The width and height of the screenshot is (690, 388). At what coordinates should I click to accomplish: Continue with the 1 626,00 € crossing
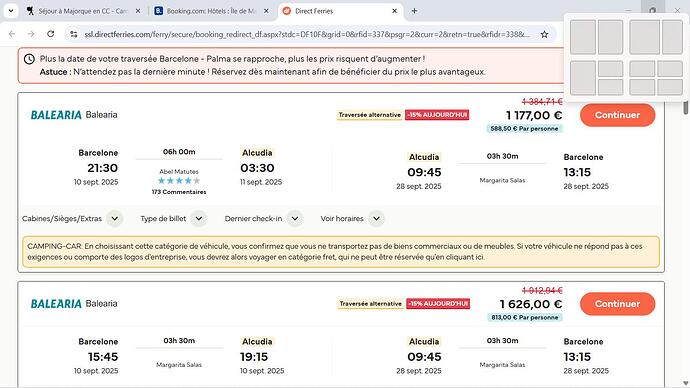(x=617, y=304)
